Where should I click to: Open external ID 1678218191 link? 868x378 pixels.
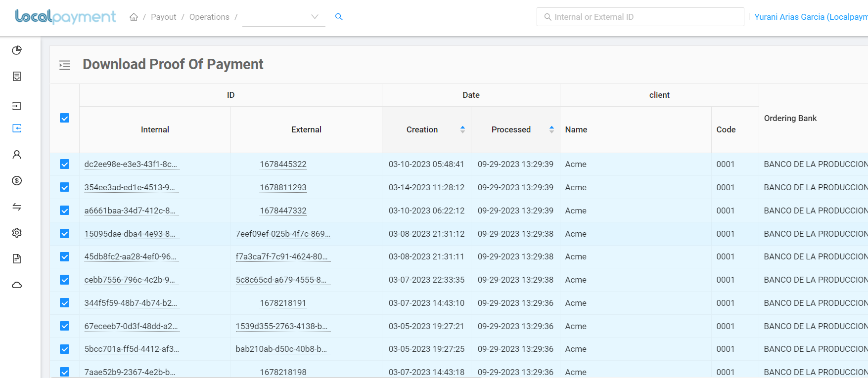point(283,303)
